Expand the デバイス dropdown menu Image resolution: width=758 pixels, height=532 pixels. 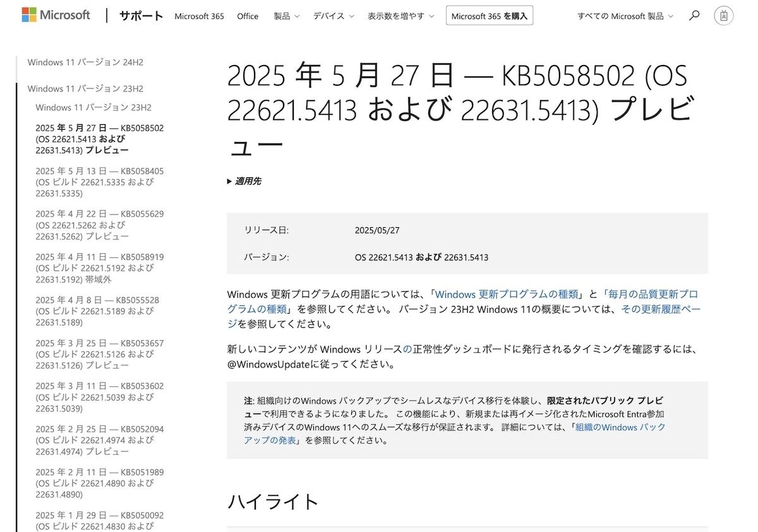click(x=334, y=16)
